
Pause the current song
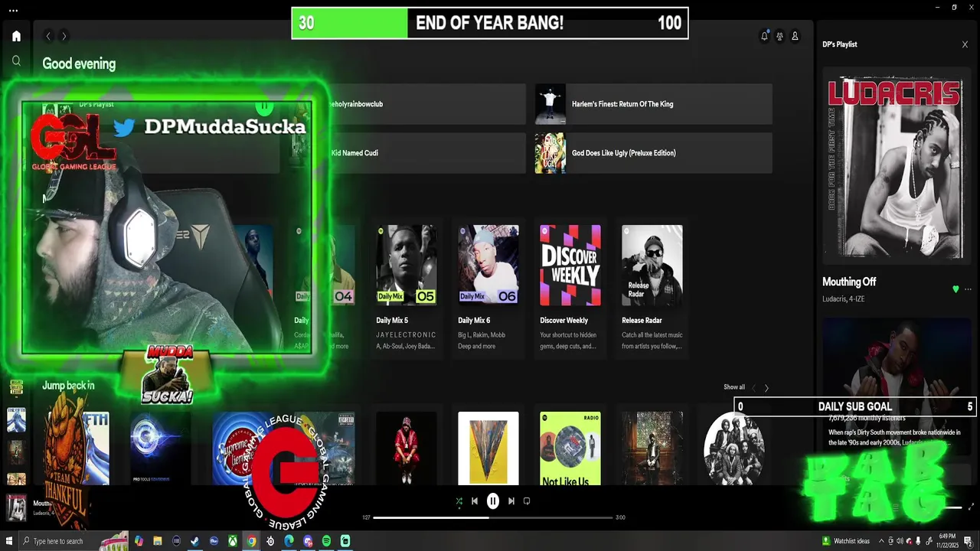coord(493,501)
